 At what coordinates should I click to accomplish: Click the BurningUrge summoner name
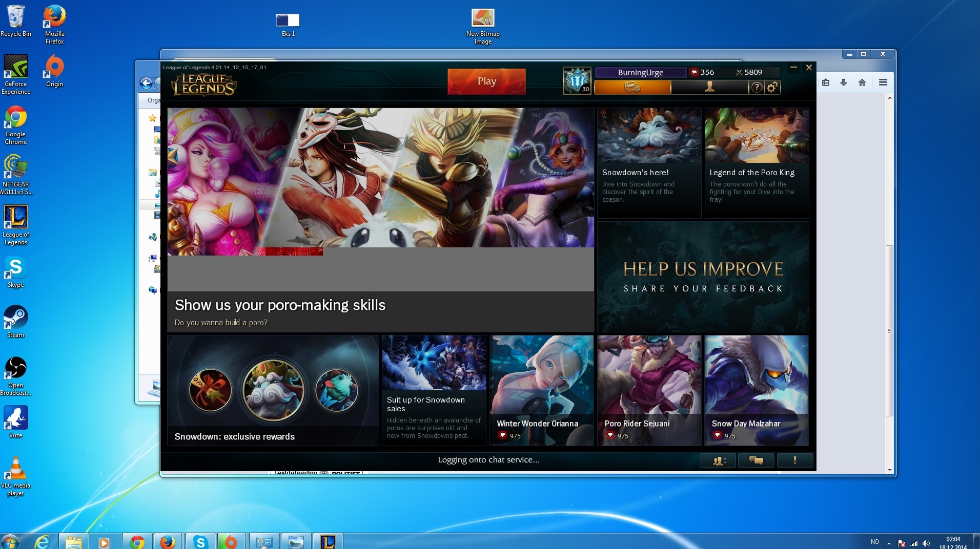coord(640,72)
